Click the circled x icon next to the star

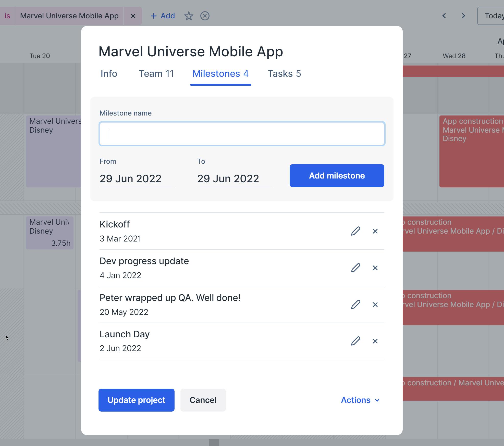[205, 16]
